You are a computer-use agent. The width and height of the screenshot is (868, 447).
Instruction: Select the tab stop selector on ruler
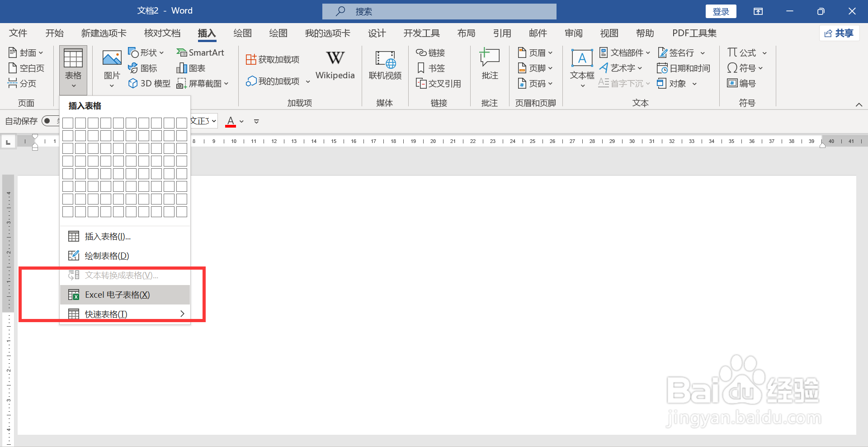tap(8, 142)
